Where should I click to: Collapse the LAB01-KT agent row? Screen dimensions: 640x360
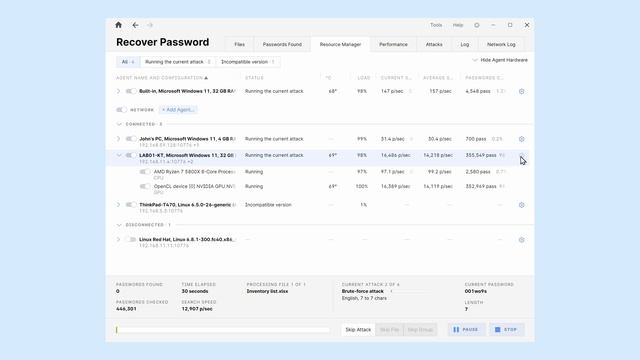click(x=119, y=155)
